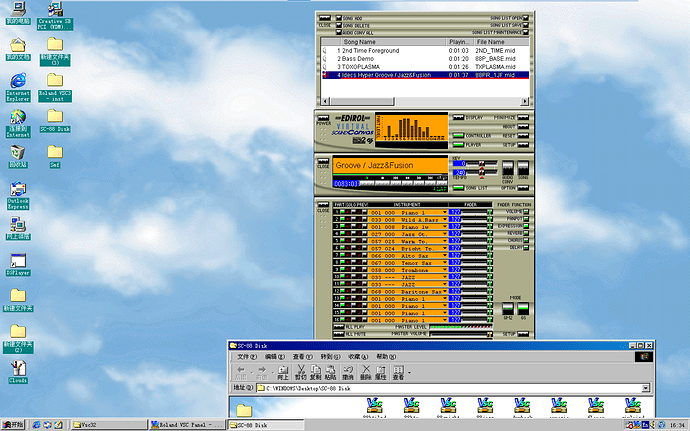Select the Roland VSC3 inst desktop folder
This screenshot has width=690, height=431.
55,87
